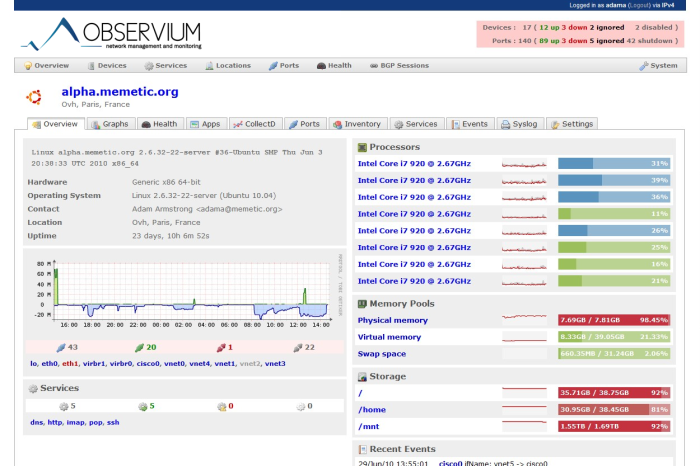Open the ssh service link

113,423
